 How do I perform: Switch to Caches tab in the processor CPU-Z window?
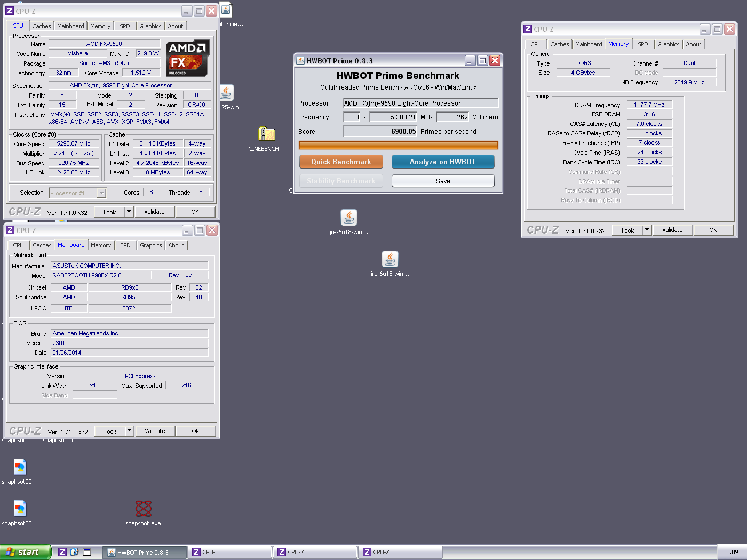[x=42, y=26]
